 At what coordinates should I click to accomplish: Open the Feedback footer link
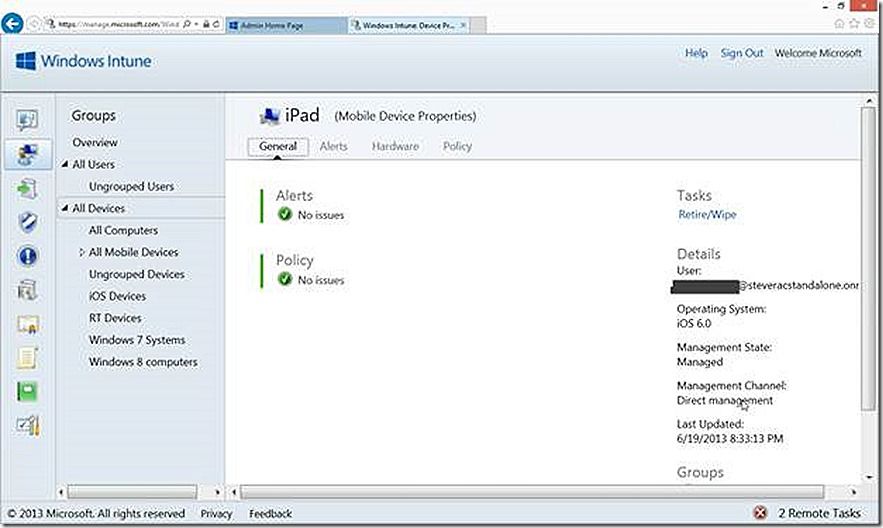point(270,513)
